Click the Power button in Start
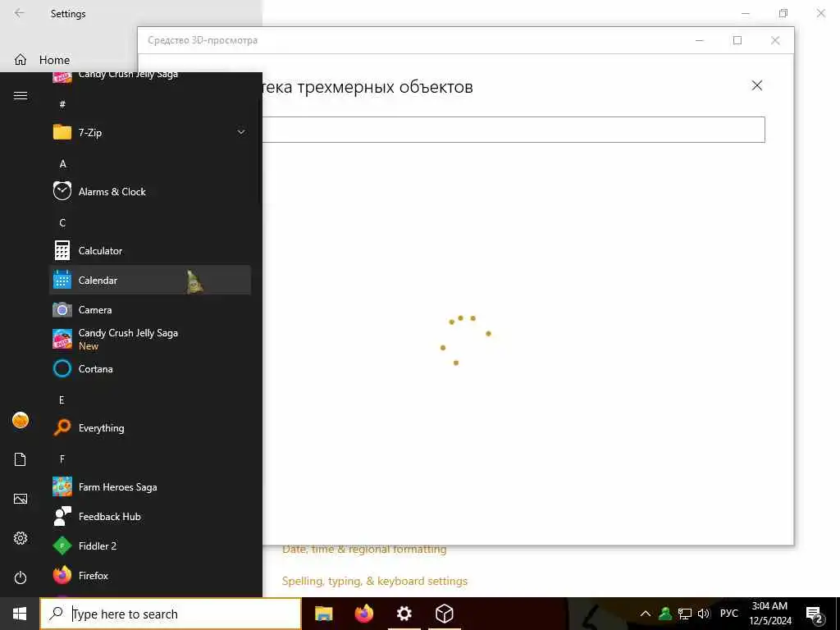This screenshot has height=630, width=840. (x=21, y=577)
